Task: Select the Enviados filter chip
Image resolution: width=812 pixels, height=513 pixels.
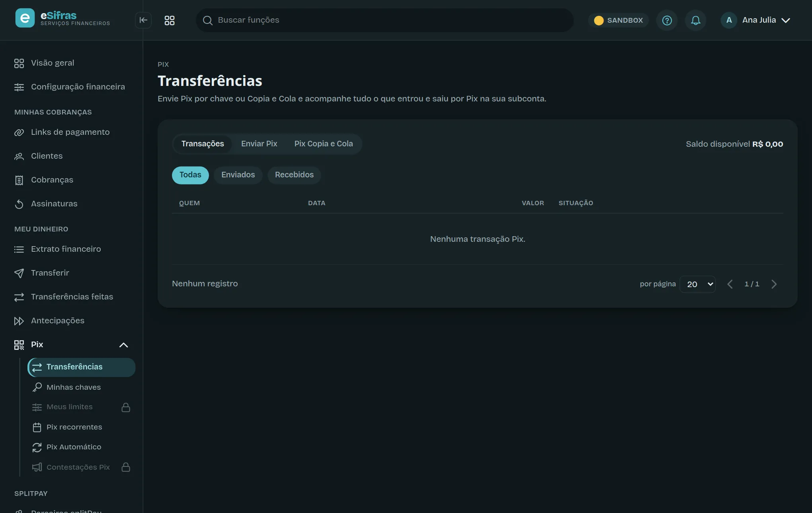Action: click(x=238, y=175)
